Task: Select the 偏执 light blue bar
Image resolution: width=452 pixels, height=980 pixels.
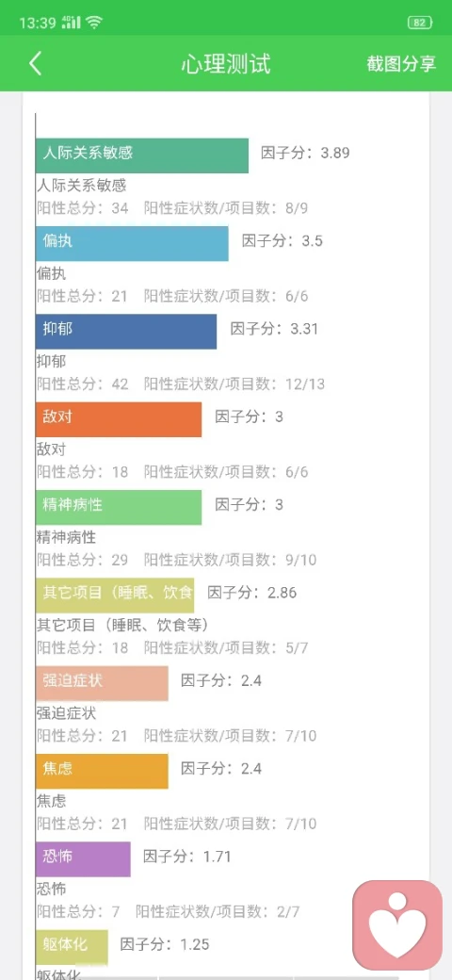Action: click(132, 244)
